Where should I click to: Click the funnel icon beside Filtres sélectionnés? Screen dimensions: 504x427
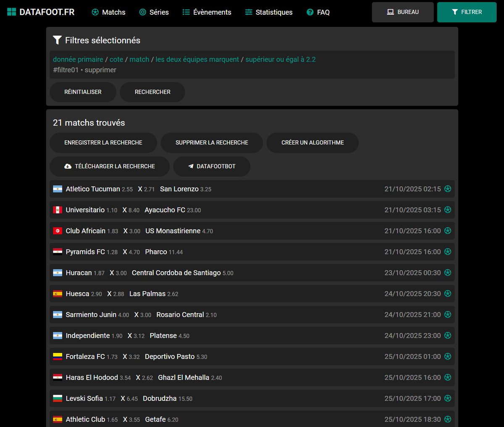tap(57, 40)
